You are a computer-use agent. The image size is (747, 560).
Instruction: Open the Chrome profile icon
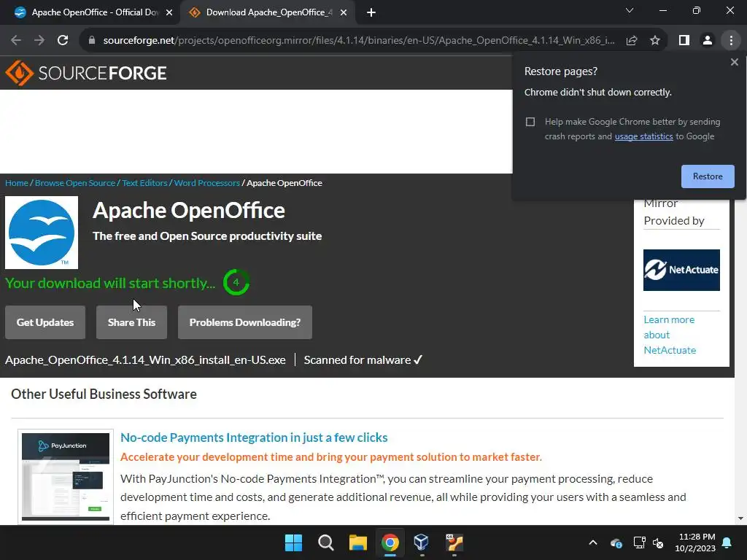pos(708,41)
